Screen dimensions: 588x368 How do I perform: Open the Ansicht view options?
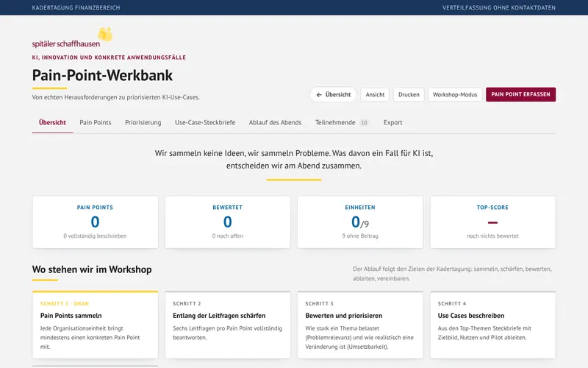(375, 95)
